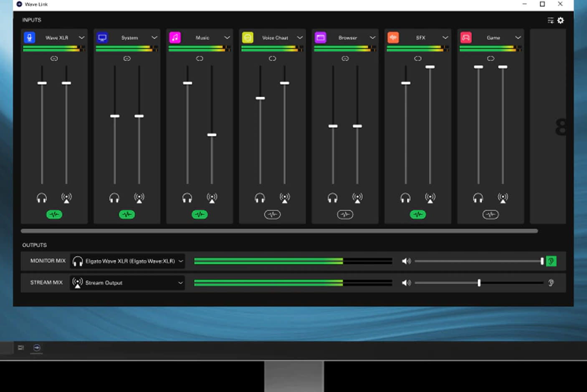Expand the SFX channel dropdown chevron
The height and width of the screenshot is (392, 587).
tap(445, 38)
